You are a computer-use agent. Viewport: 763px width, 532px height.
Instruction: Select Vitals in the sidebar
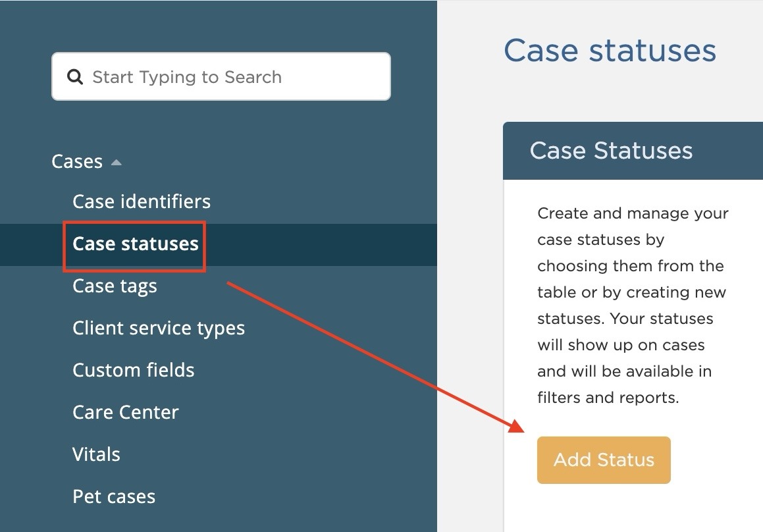(96, 454)
